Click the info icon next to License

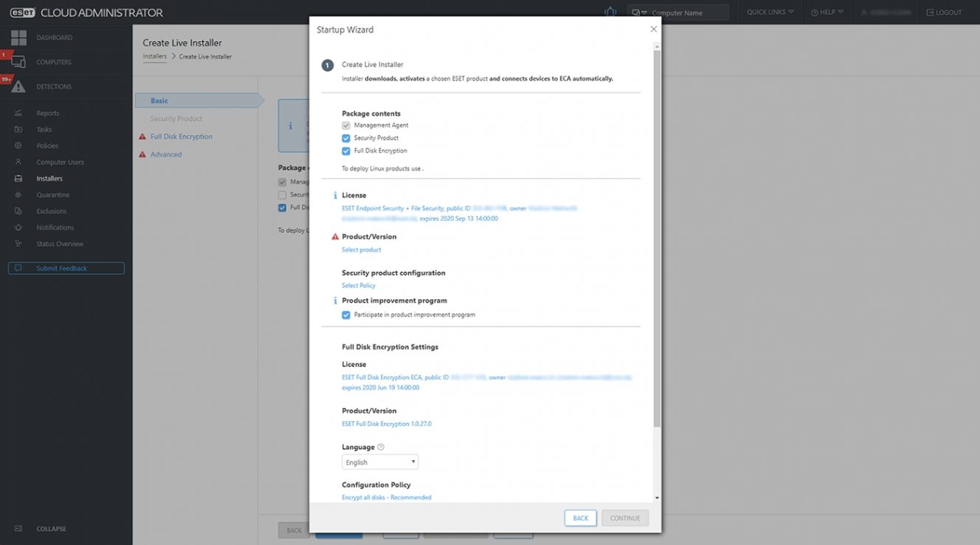(335, 196)
